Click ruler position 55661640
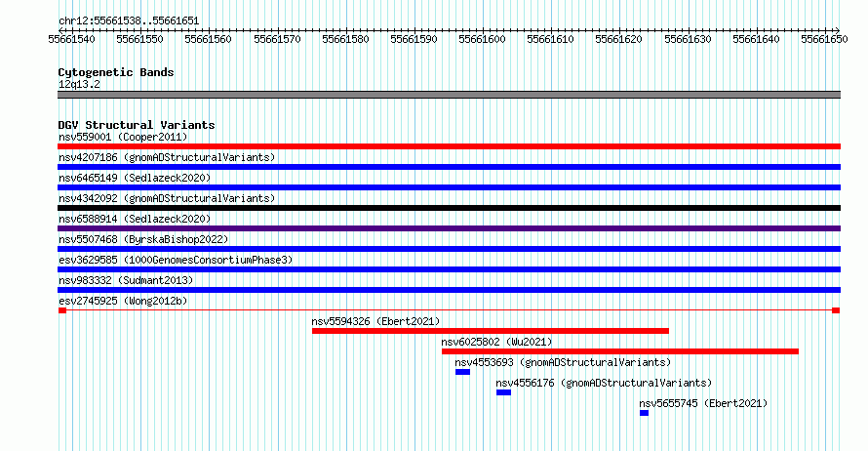 click(756, 39)
